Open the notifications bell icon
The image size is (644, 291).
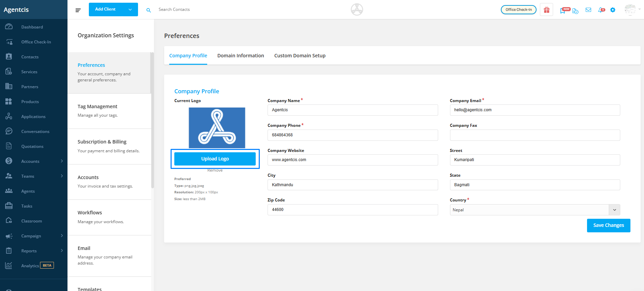pos(601,10)
